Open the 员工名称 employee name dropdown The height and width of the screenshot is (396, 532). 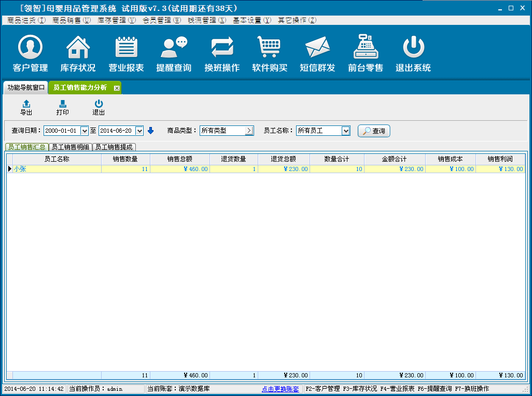tap(346, 131)
